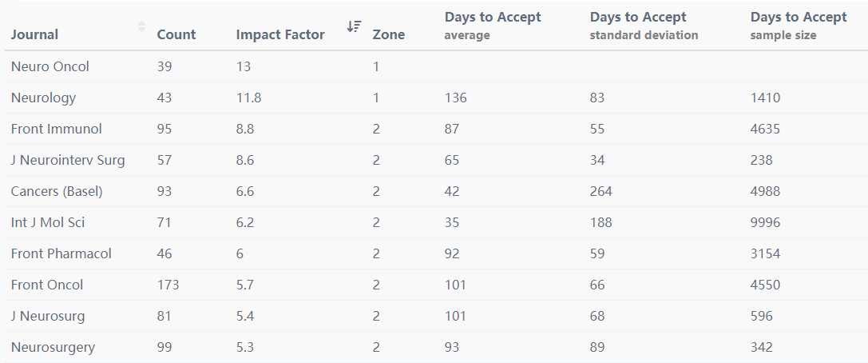This screenshot has height=363, width=868.
Task: Click the Neurology journal name
Action: coord(44,98)
